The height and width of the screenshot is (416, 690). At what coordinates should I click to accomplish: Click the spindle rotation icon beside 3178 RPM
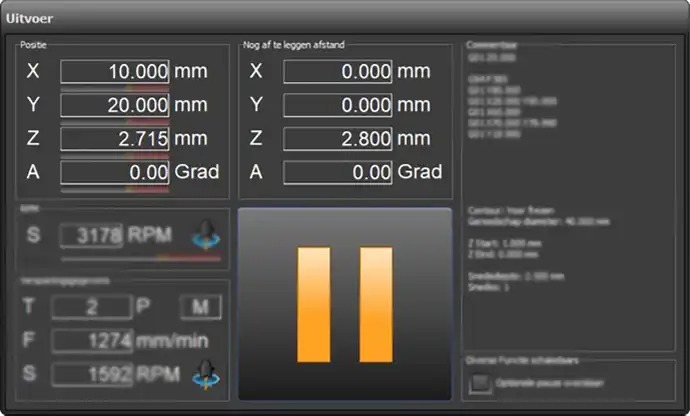pos(206,235)
